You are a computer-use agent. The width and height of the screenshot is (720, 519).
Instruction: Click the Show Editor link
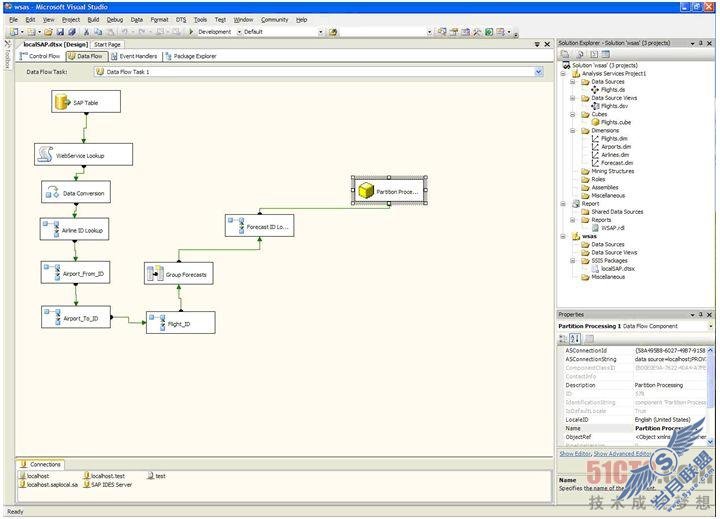575,454
